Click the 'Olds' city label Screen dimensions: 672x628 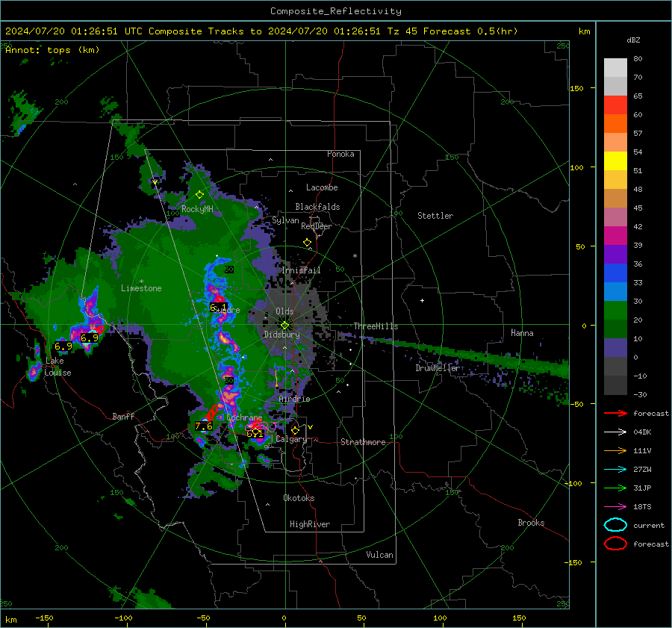[x=284, y=311]
